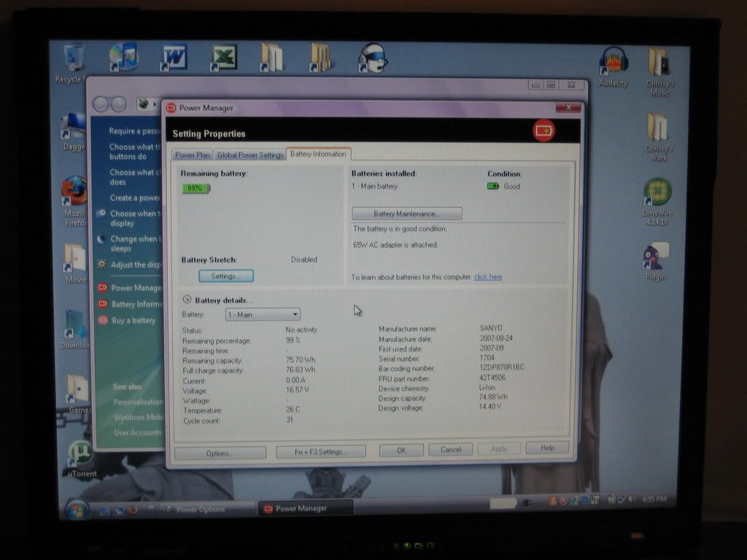
Task: Open Chrissy's Music folder
Action: [659, 64]
